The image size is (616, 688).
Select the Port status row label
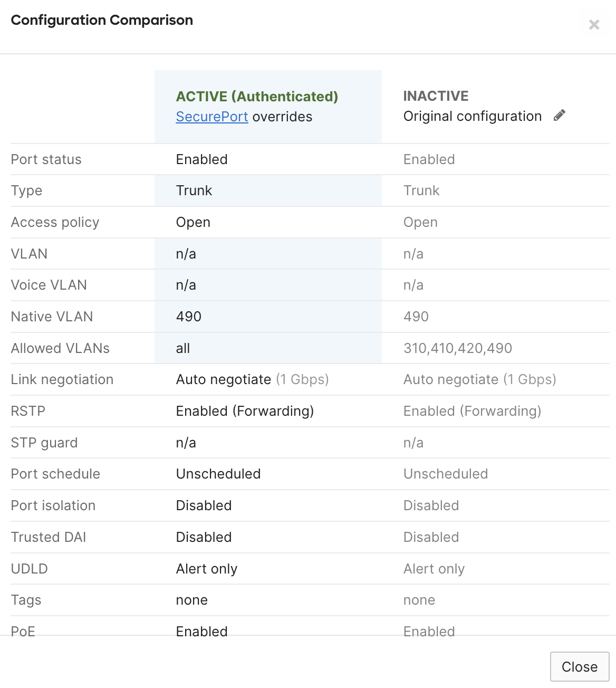[46, 159]
